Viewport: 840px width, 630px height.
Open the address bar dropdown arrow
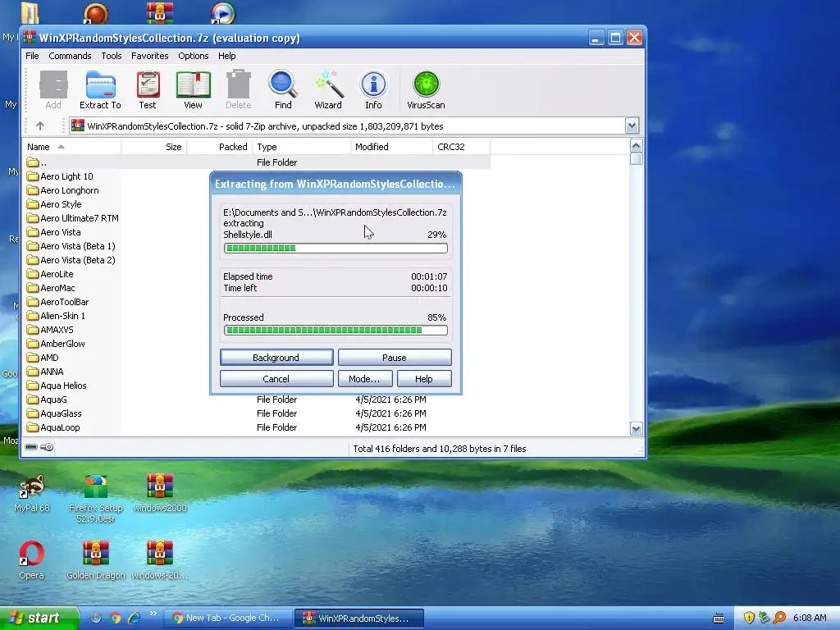tap(632, 126)
